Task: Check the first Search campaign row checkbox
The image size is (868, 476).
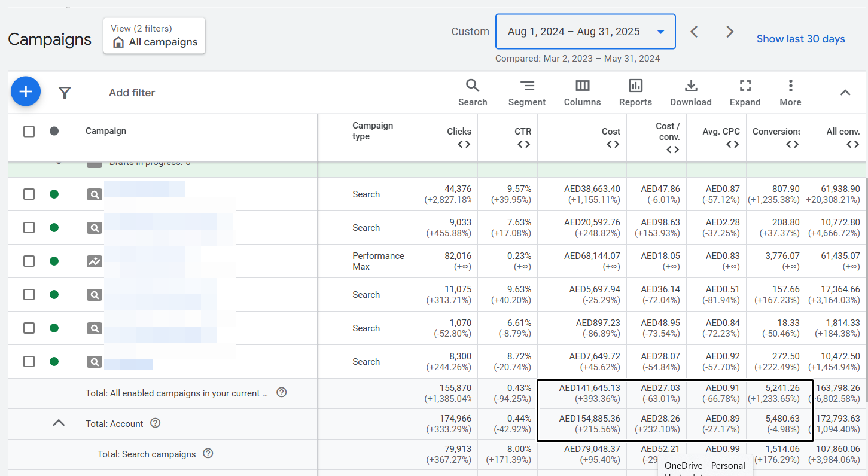Action: click(x=29, y=194)
